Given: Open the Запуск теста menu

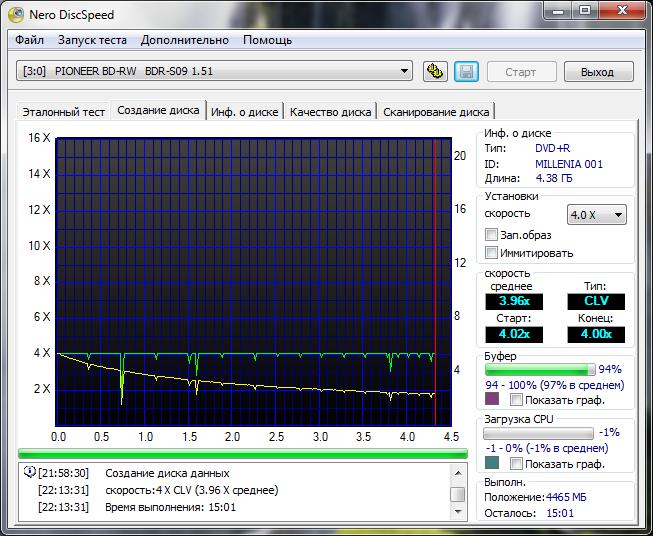Looking at the screenshot, I should tap(92, 40).
